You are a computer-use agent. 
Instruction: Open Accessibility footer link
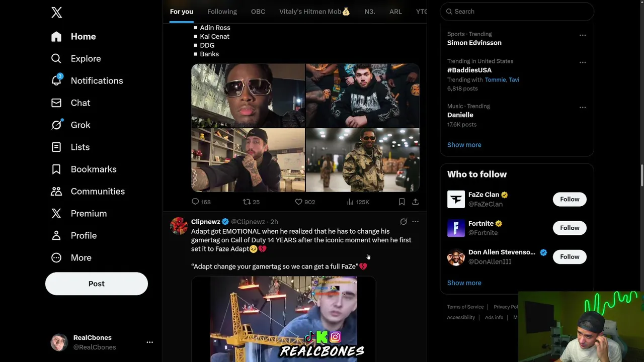(461, 317)
